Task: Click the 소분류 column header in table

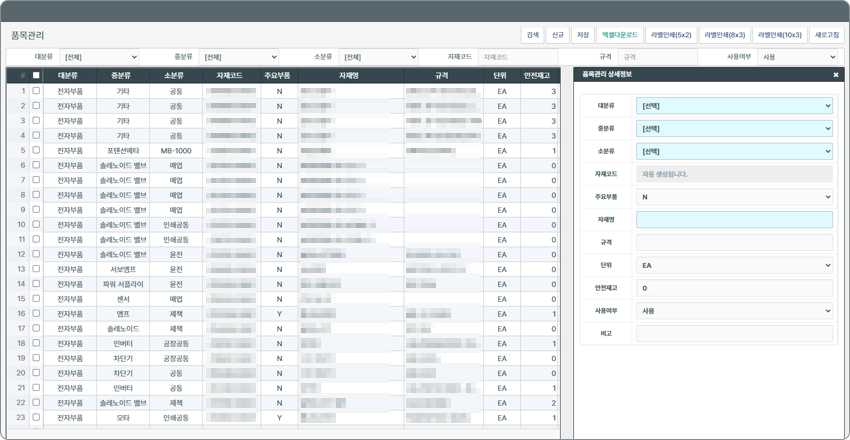Action: [176, 76]
